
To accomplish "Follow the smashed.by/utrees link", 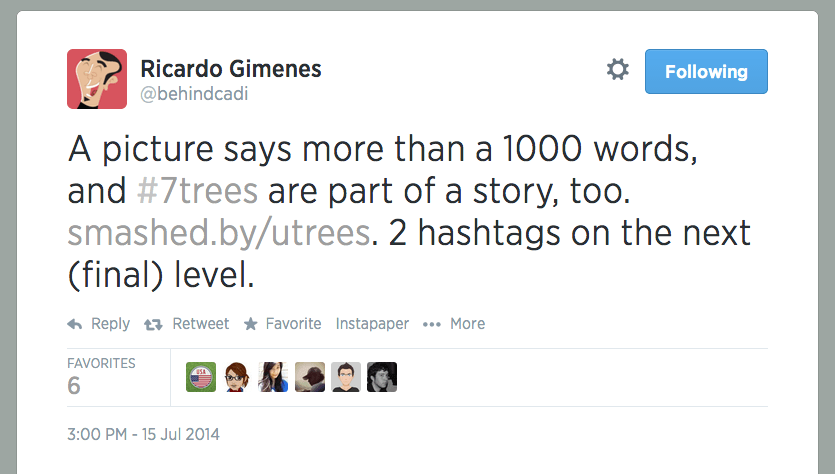I will click(x=219, y=233).
